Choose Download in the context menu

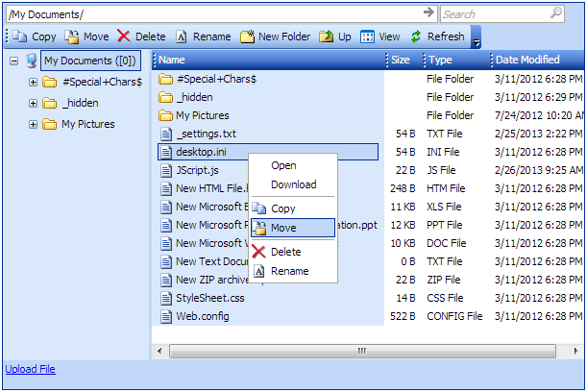(294, 184)
